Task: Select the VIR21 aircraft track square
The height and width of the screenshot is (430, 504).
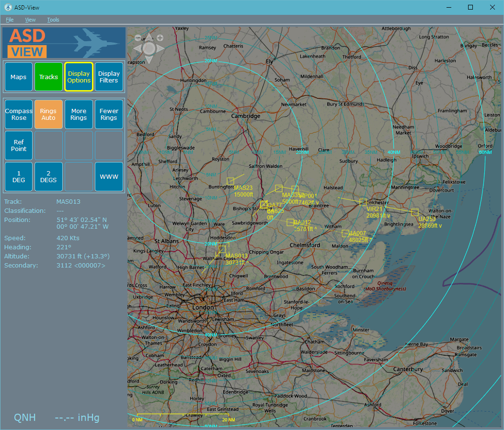Action: point(363,202)
